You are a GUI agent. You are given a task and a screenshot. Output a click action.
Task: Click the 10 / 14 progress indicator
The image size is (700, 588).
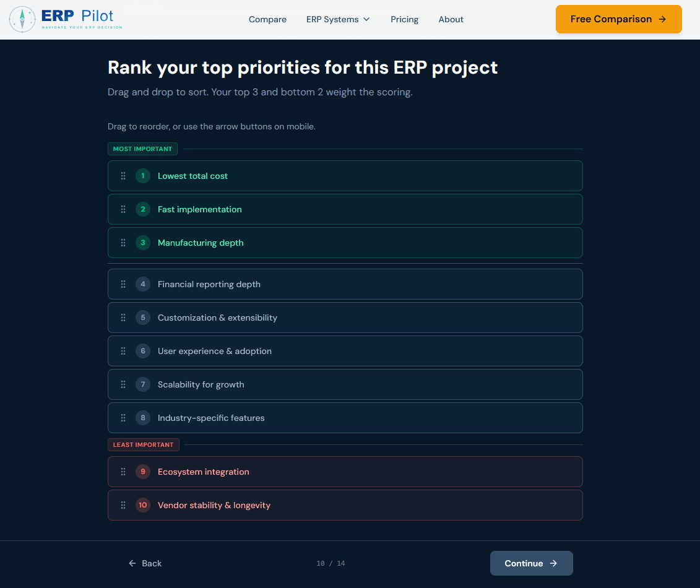point(331,563)
